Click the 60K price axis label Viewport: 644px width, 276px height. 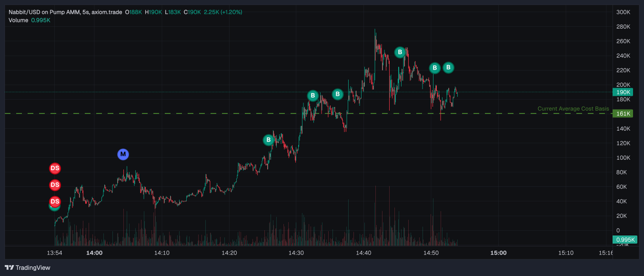[x=623, y=187]
